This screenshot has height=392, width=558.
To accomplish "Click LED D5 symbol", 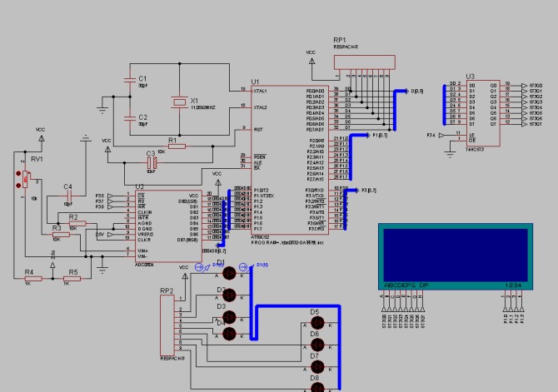I will [315, 323].
